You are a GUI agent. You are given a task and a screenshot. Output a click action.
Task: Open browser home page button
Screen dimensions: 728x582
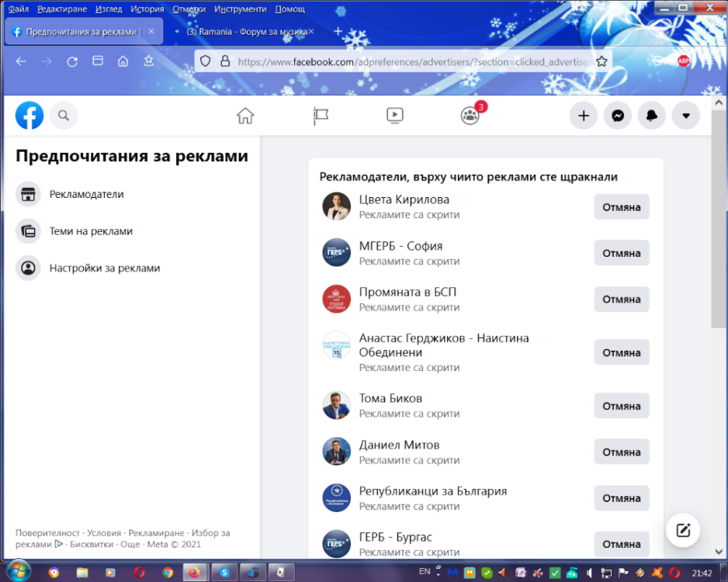point(123,61)
